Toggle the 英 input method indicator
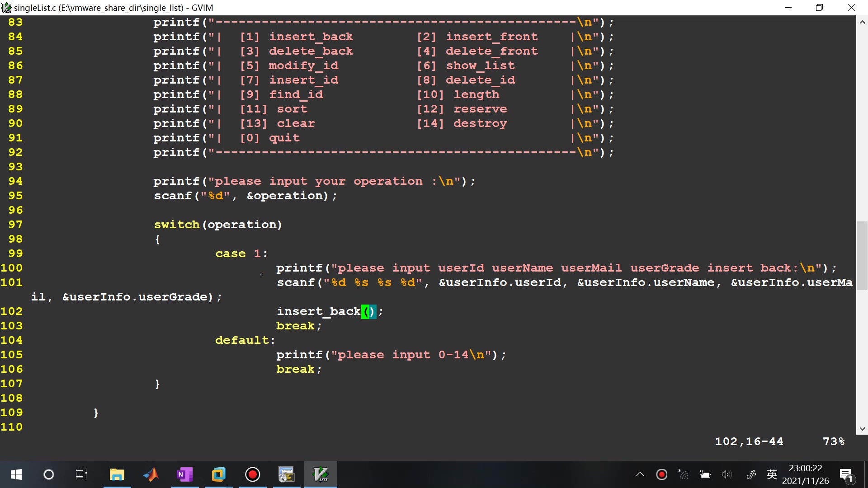 coord(772,474)
